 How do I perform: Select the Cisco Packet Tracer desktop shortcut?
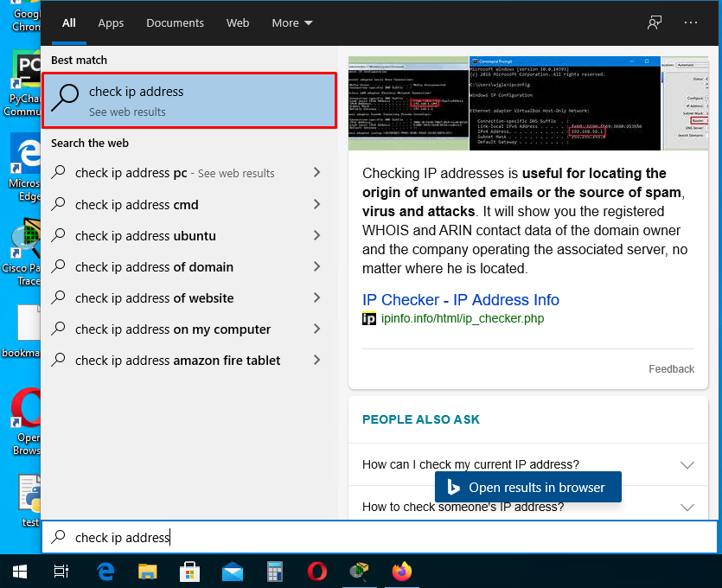click(x=21, y=252)
